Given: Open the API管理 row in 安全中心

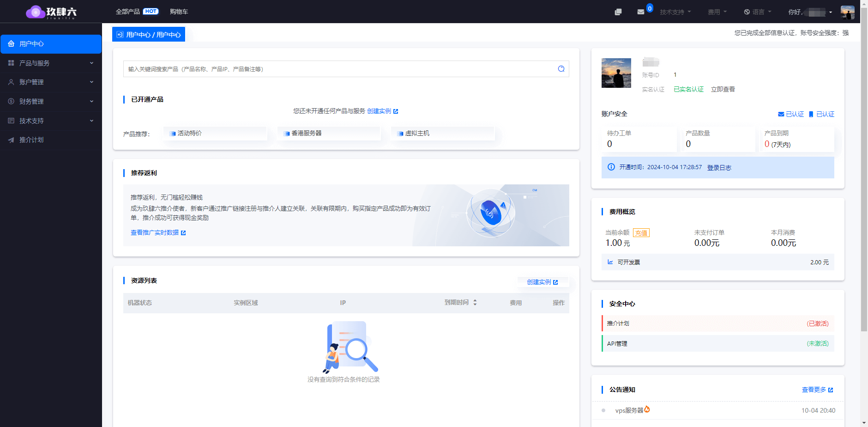Looking at the screenshot, I should coord(718,343).
